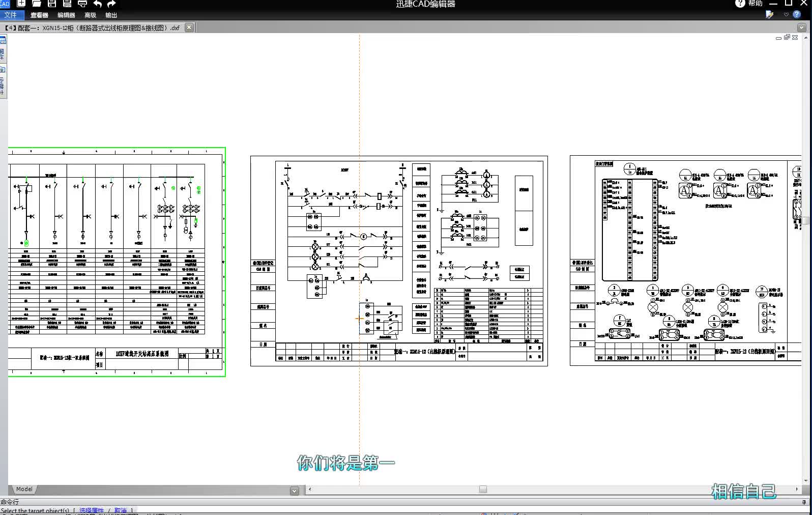Open a drawing with the folder icon
Viewport: 812px width, 515px height.
[x=36, y=3]
